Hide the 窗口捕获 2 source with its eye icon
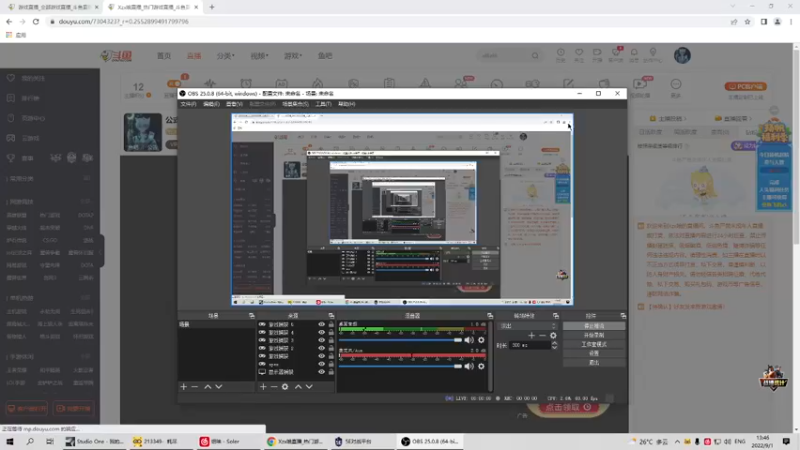The height and width of the screenshot is (450, 800). click(x=321, y=348)
